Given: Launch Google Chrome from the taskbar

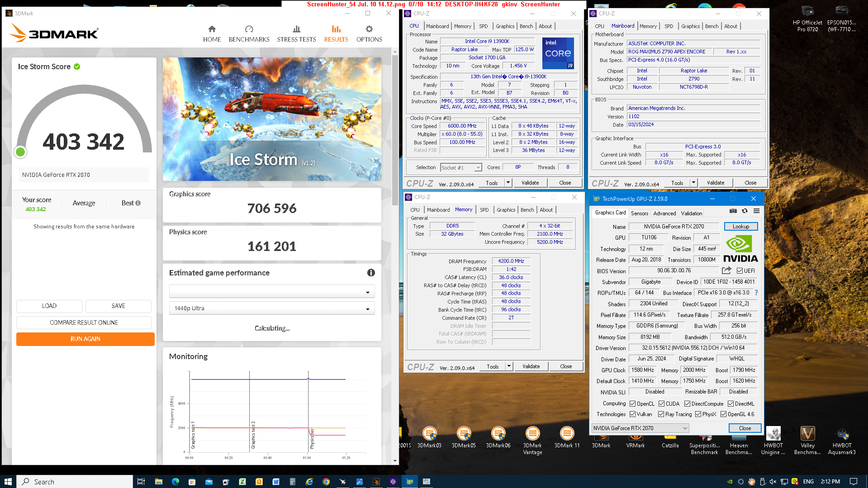Looking at the screenshot, I should tap(326, 481).
